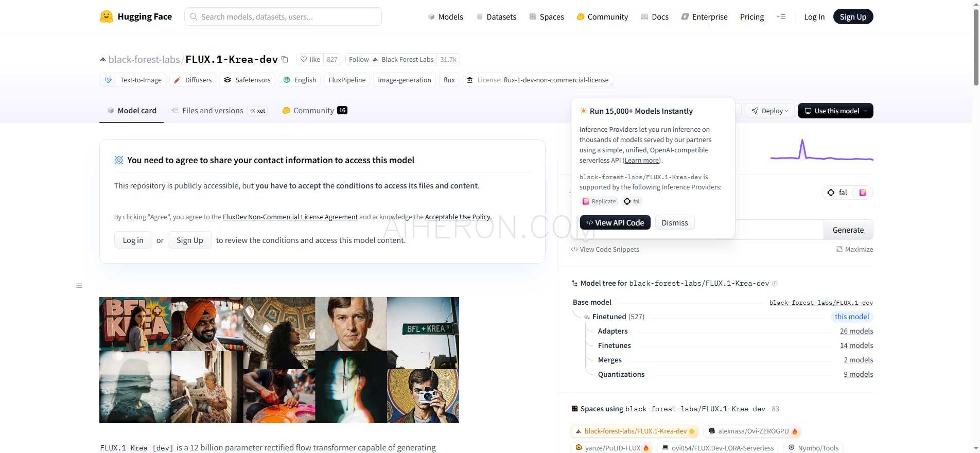Click the Text-to-Image tag icon
980x453 pixels.
coord(109,80)
